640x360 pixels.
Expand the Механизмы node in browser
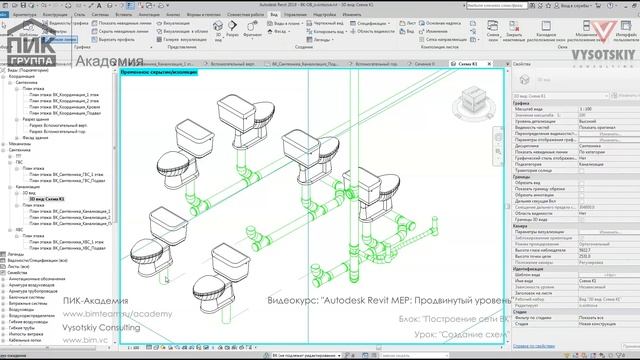tap(3, 144)
